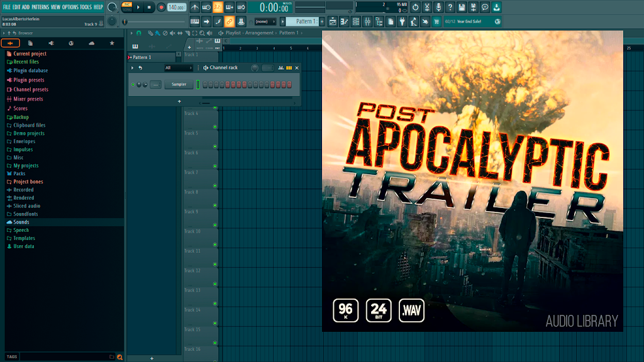This screenshot has height=362, width=644.
Task: Open the Sounds folder in browser
Action: [x=21, y=222]
